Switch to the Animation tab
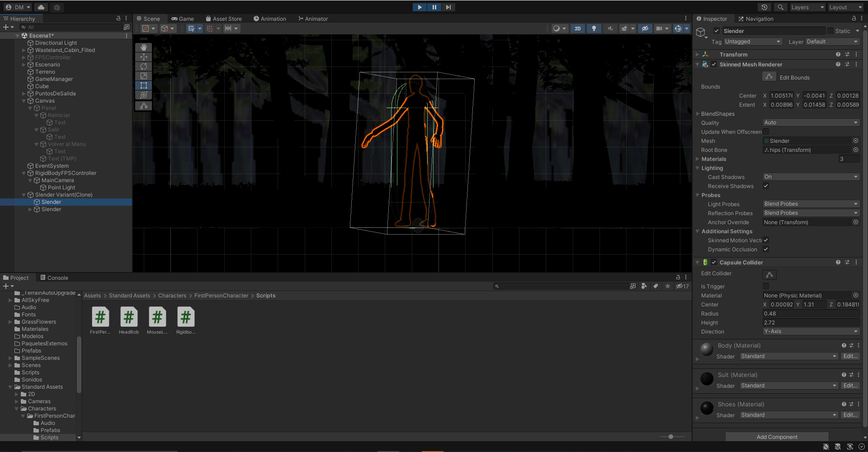 270,19
